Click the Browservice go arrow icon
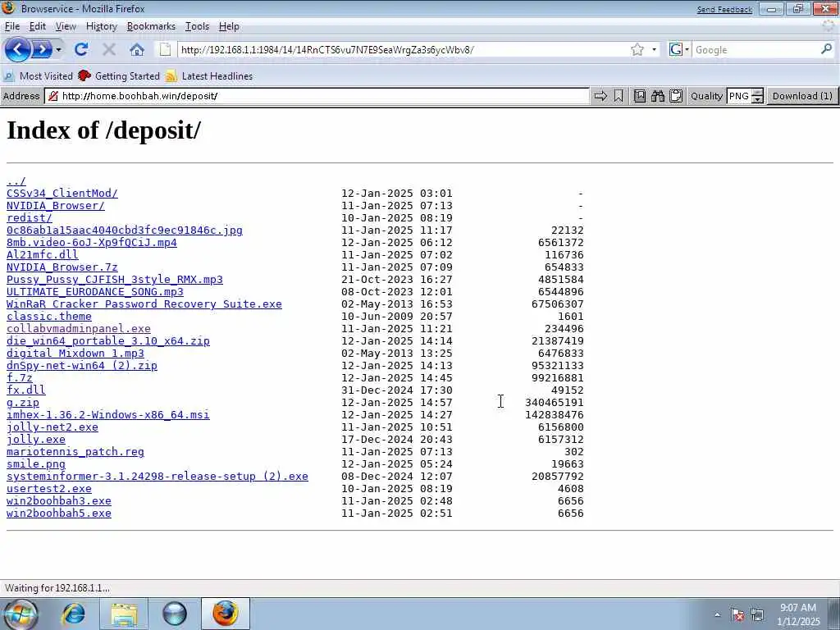This screenshot has height=630, width=840. click(600, 96)
